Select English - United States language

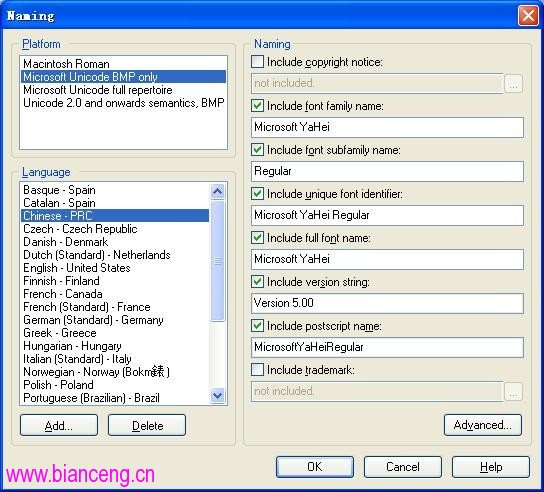(x=115, y=268)
